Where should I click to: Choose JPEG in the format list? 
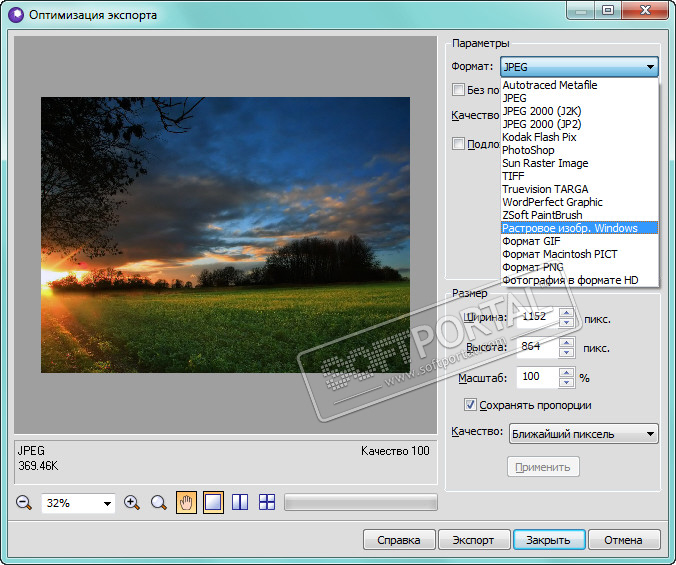579,98
